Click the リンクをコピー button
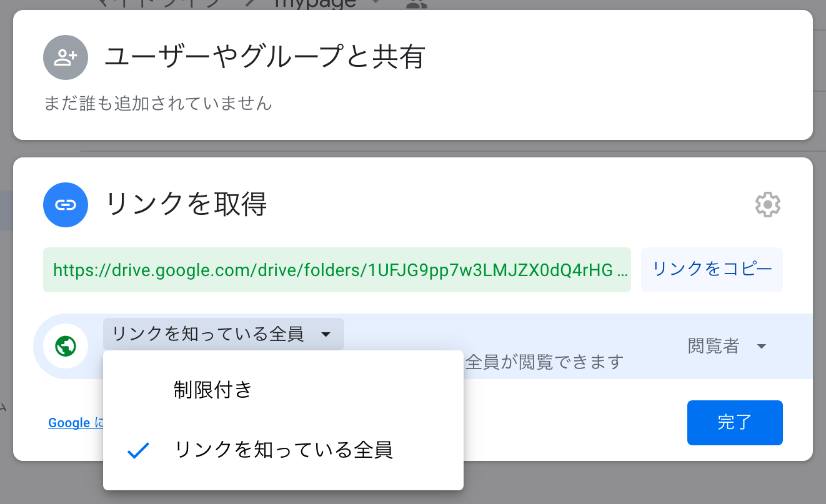826x504 pixels. click(x=712, y=269)
